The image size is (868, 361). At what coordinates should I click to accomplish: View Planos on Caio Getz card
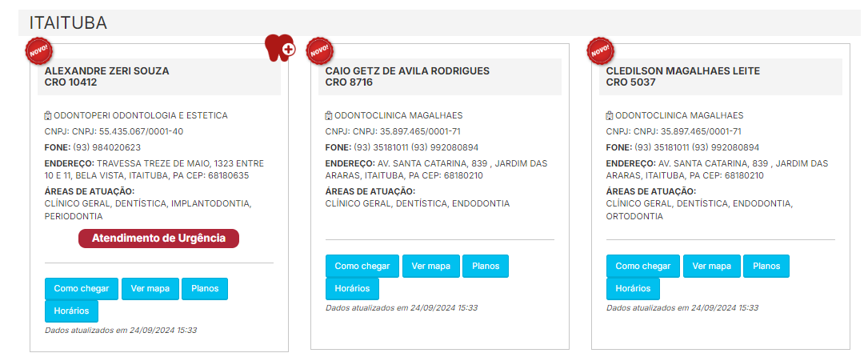[486, 266]
